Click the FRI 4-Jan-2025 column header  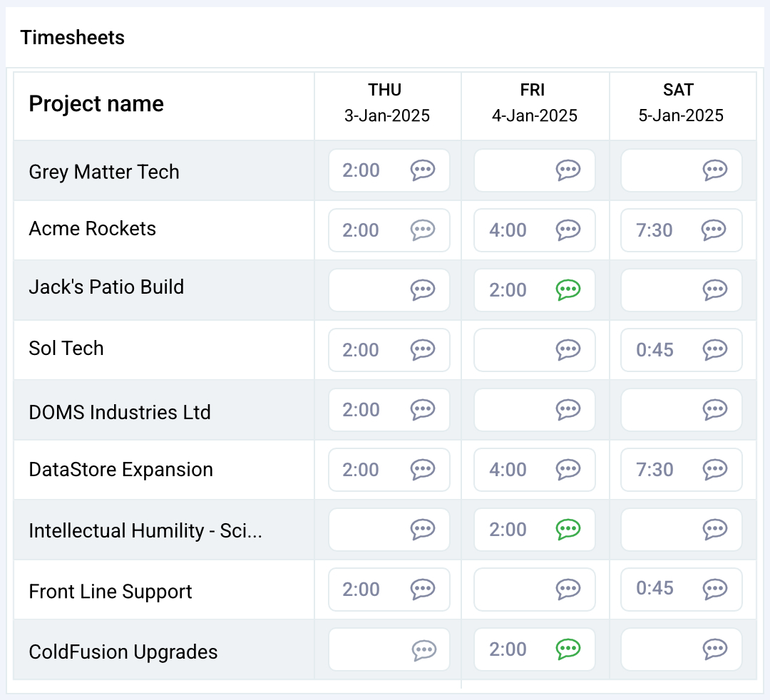click(535, 103)
